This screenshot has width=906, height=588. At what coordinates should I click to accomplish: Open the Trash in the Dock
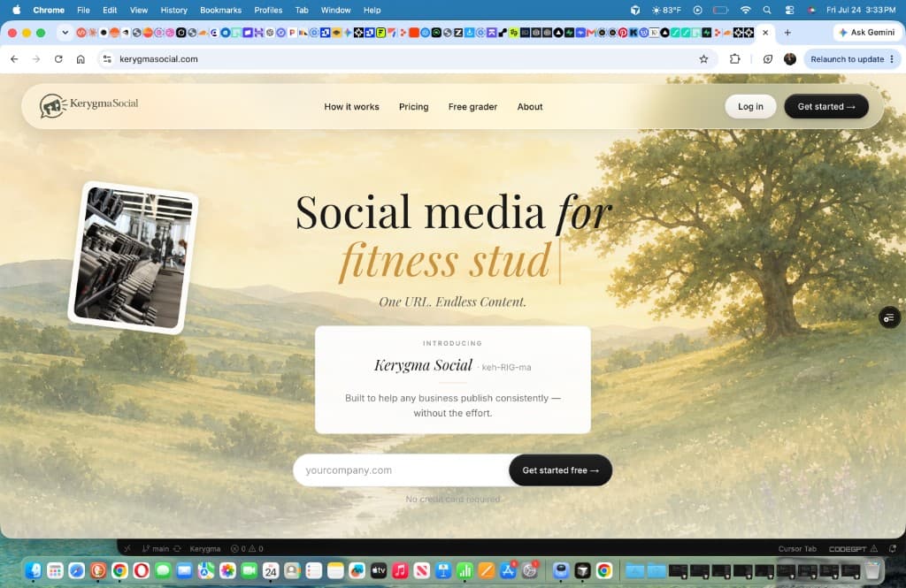pos(872,570)
